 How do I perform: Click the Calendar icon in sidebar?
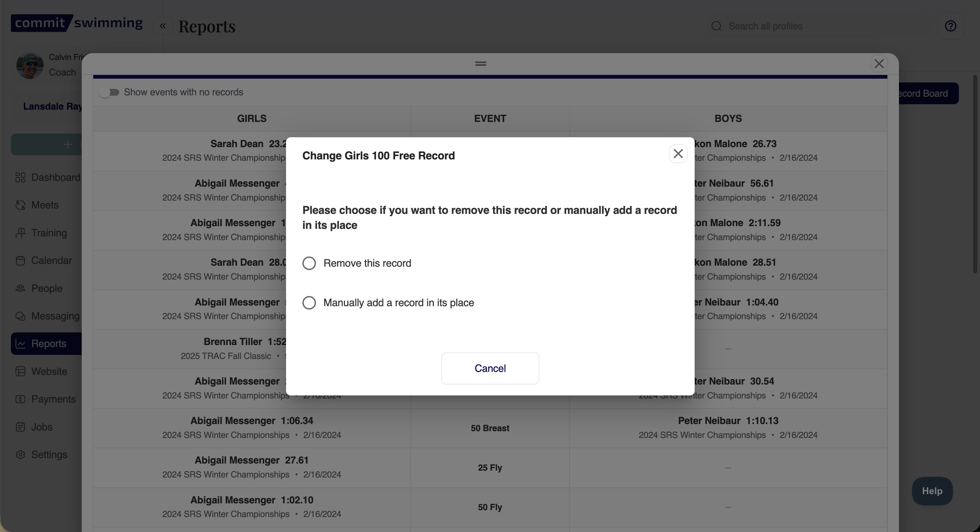click(20, 261)
